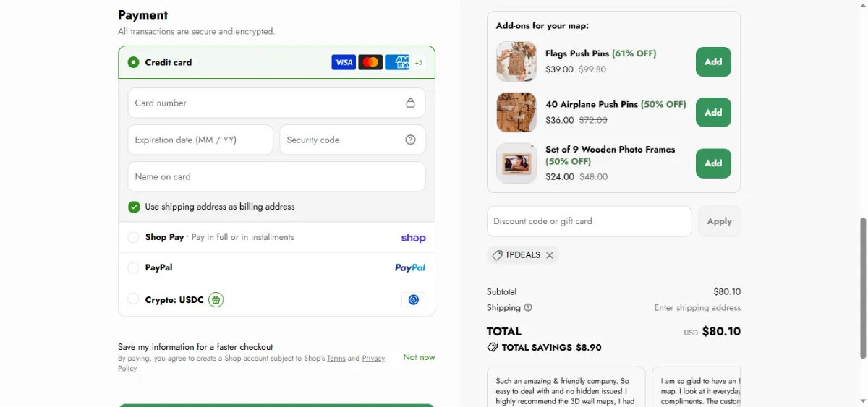868x407 pixels.
Task: Focus the Card number field
Action: 276,103
